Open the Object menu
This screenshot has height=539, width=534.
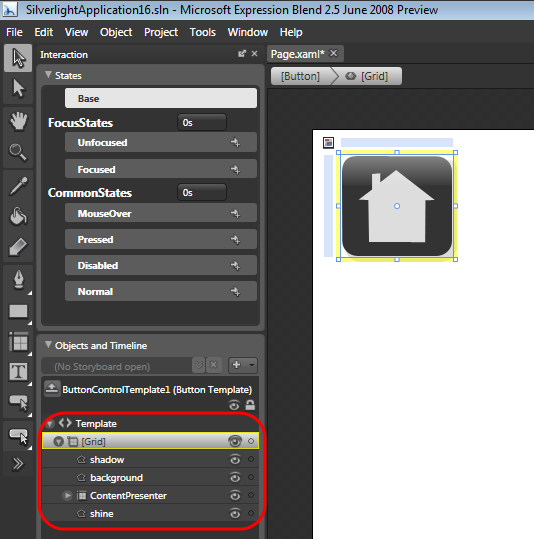click(116, 32)
